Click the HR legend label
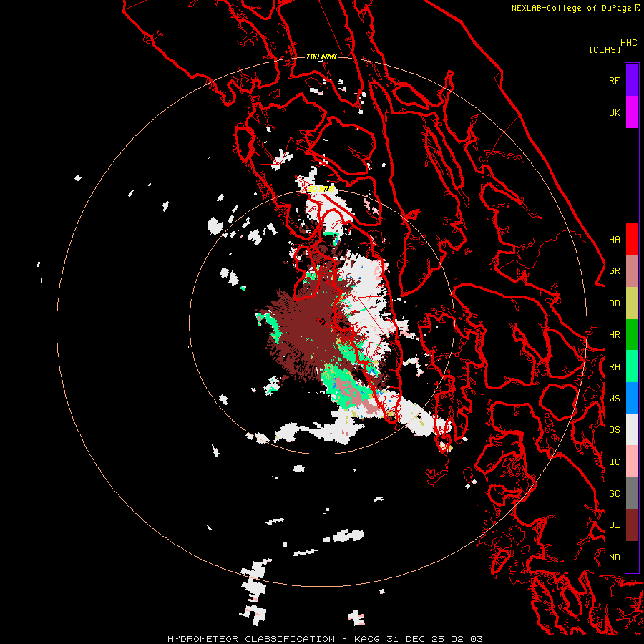Screen dimensions: 644x644 614,335
